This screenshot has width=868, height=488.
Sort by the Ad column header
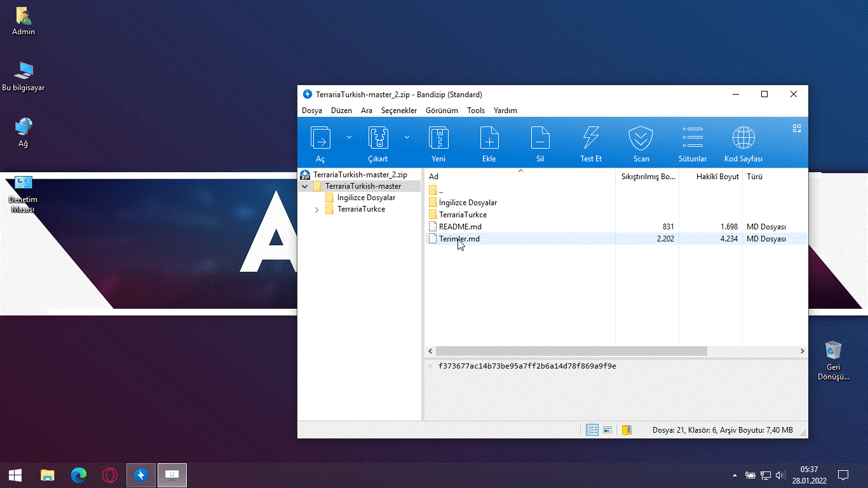[520, 177]
